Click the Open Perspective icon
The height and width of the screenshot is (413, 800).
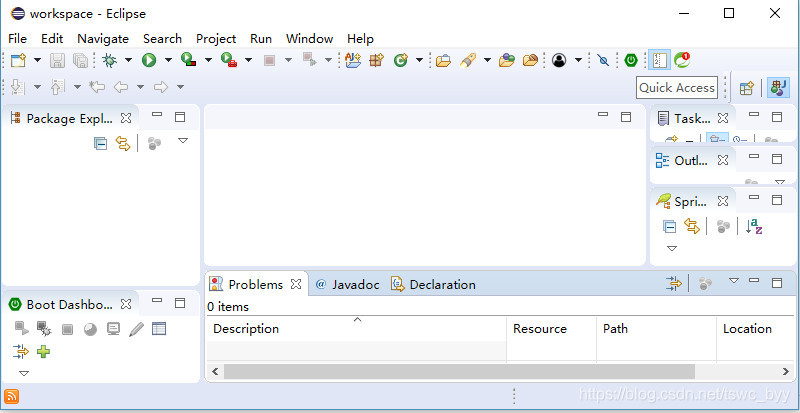coord(746,88)
